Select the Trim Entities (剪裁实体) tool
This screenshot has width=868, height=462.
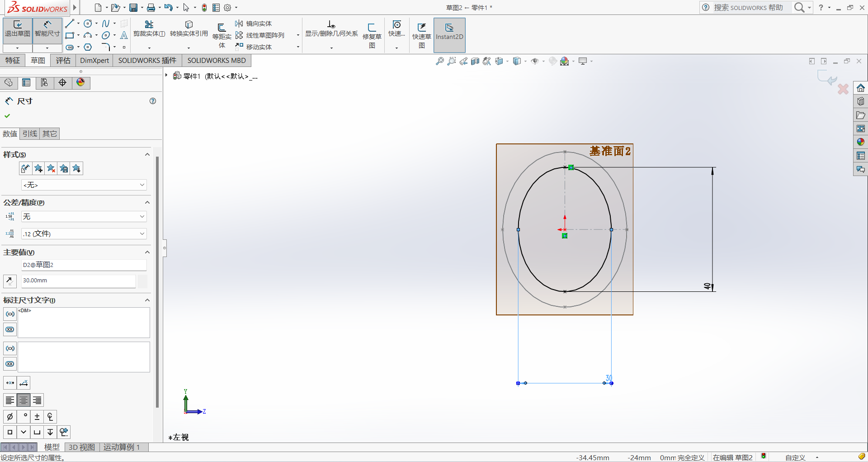tap(149, 29)
